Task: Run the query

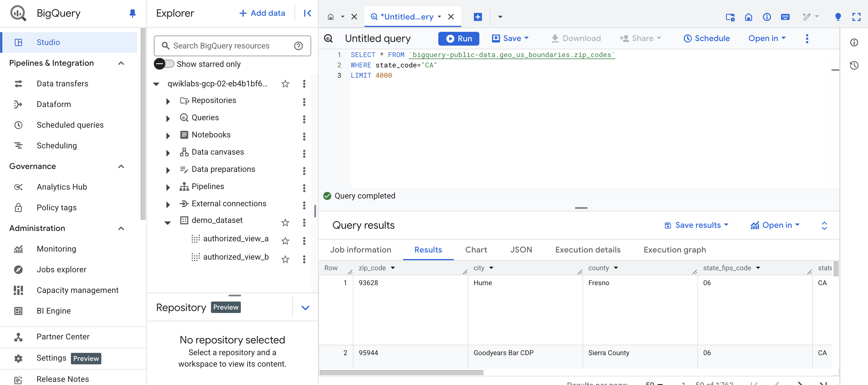Action: (459, 38)
